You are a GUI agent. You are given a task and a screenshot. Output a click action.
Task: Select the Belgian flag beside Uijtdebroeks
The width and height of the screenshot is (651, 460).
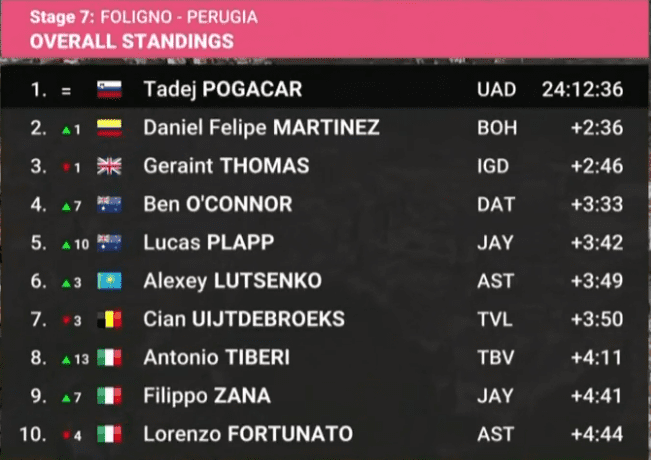click(x=109, y=319)
